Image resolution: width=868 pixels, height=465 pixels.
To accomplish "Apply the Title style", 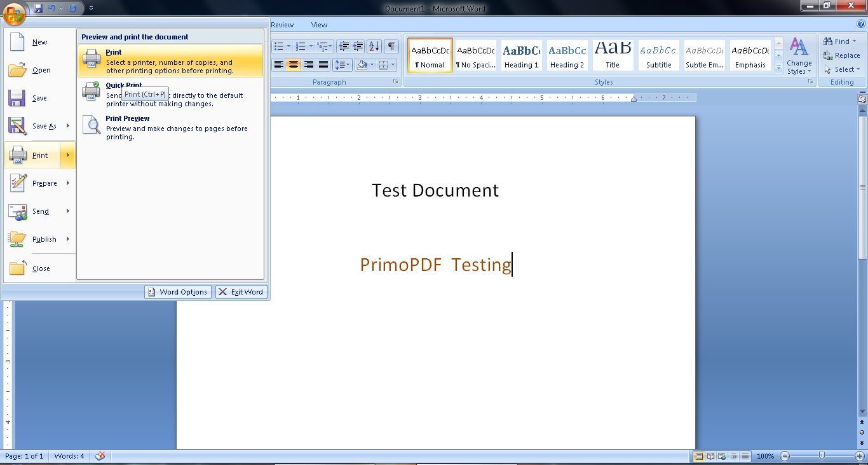I will (x=613, y=55).
